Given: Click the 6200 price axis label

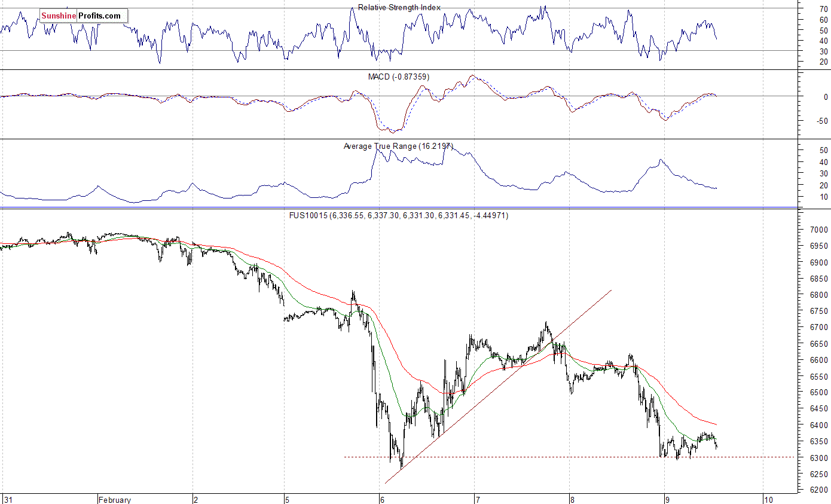Looking at the screenshot, I should (x=818, y=490).
